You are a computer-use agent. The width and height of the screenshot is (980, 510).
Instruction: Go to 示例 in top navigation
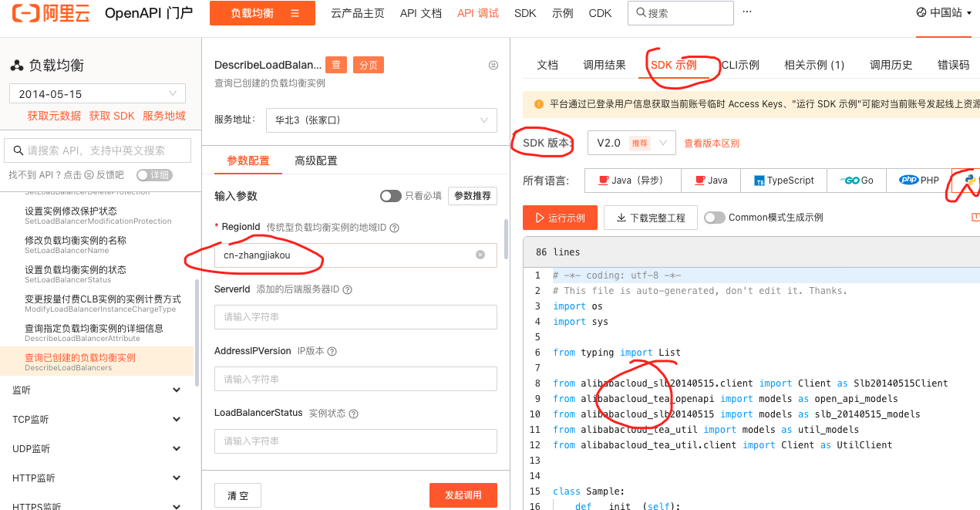click(x=563, y=13)
